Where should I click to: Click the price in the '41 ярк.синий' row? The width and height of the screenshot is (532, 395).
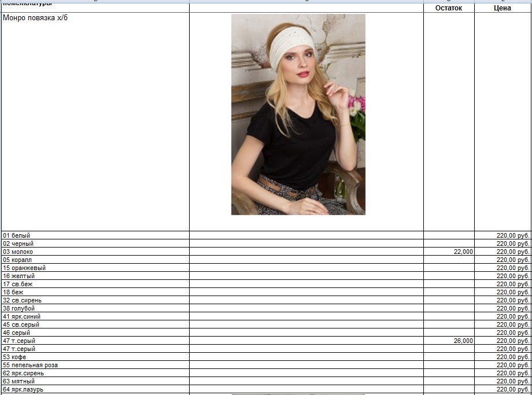coord(513,316)
